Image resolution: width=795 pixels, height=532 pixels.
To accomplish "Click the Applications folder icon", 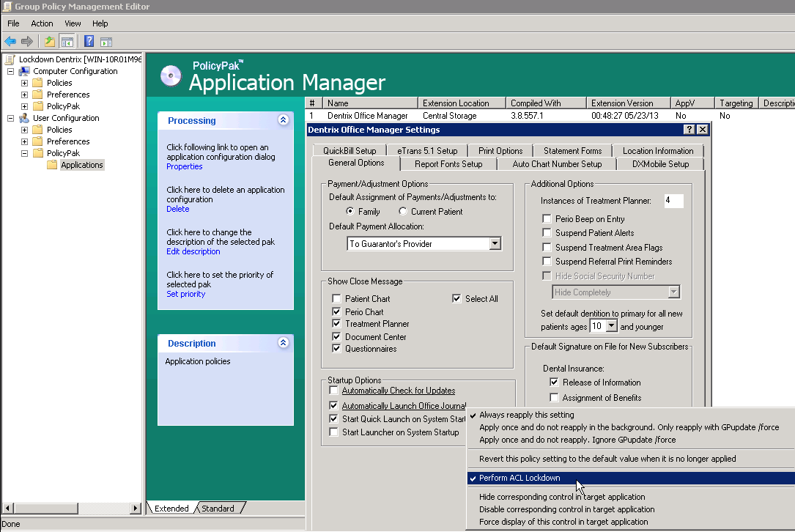I will click(52, 165).
